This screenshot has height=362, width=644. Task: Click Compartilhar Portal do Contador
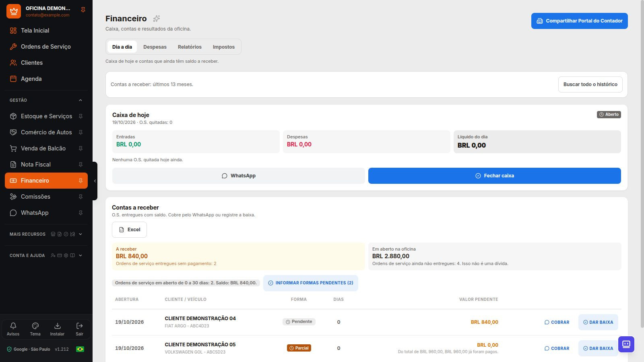(580, 21)
